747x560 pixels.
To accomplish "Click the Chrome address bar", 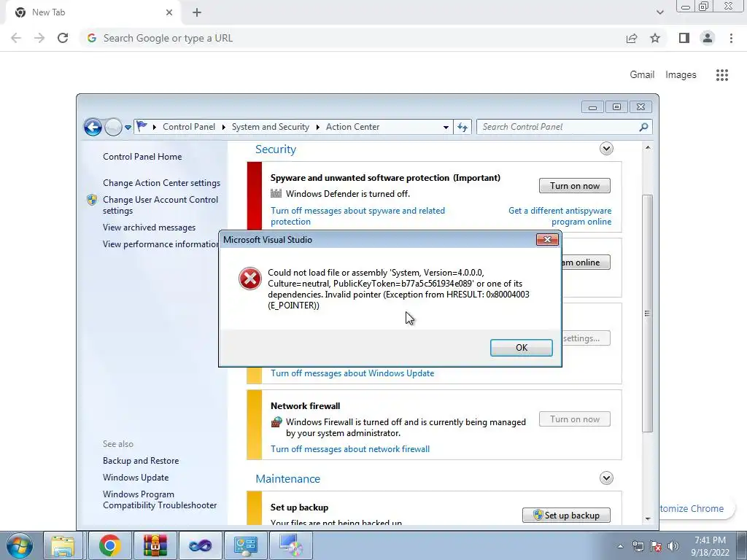I will point(352,38).
